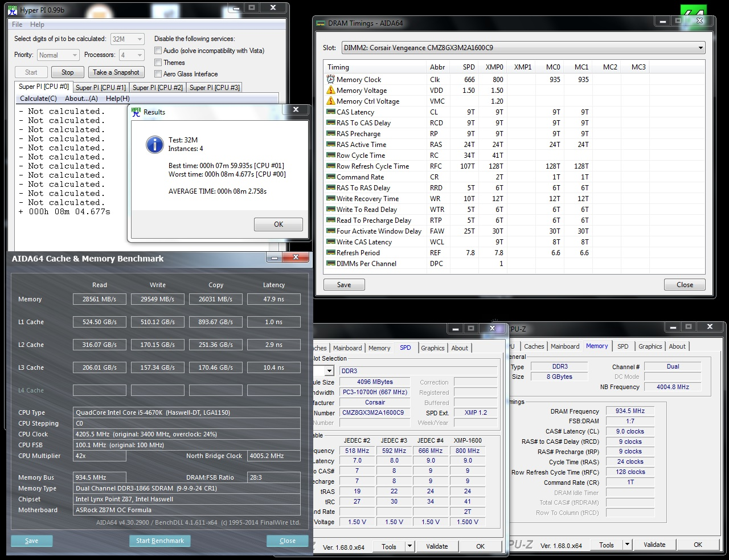
Task: Select the SPD tab in right CPU-Z
Action: pos(623,346)
